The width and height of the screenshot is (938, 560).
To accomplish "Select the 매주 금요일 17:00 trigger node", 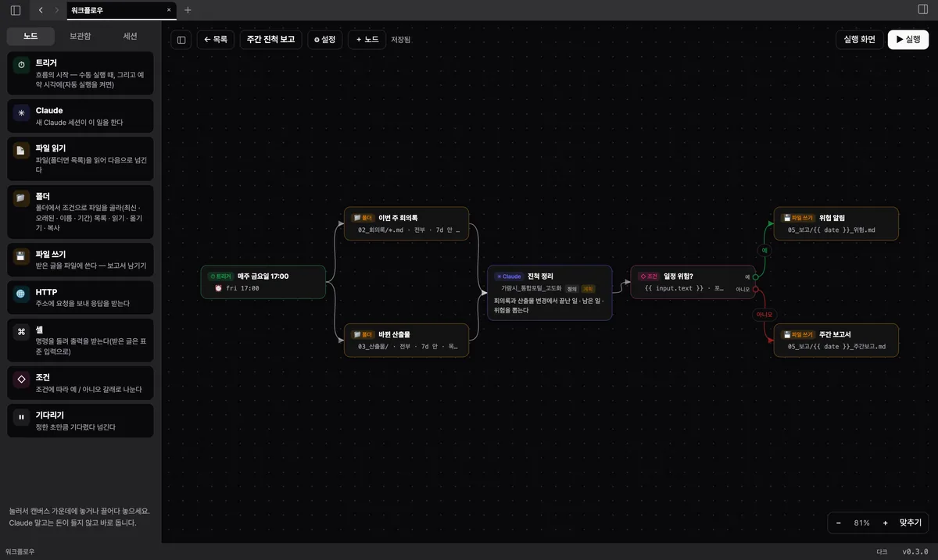I will pos(263,282).
